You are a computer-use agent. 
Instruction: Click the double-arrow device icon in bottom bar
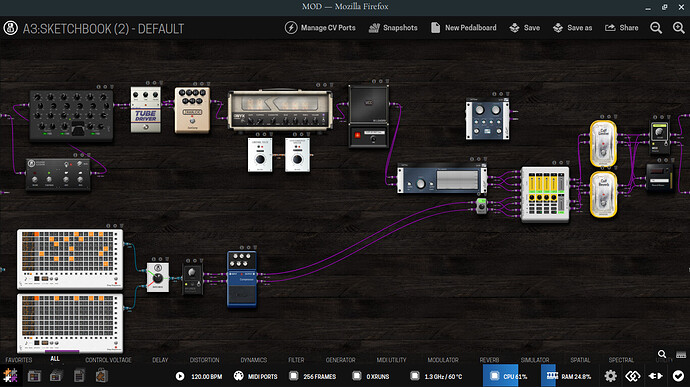(x=655, y=376)
